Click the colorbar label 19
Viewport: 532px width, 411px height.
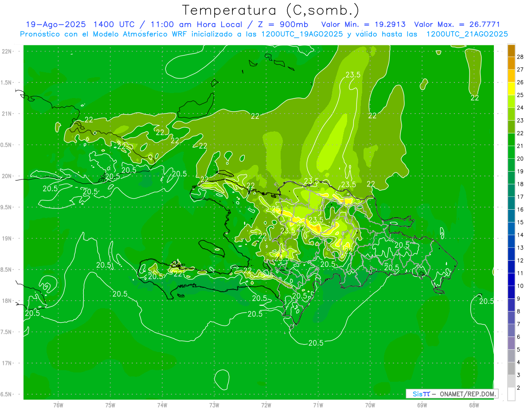point(520,171)
